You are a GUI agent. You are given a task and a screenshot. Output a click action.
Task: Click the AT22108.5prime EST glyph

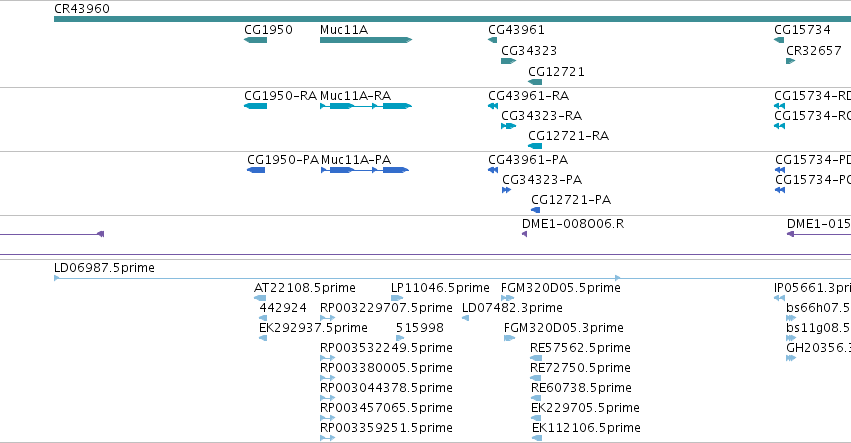(260, 298)
